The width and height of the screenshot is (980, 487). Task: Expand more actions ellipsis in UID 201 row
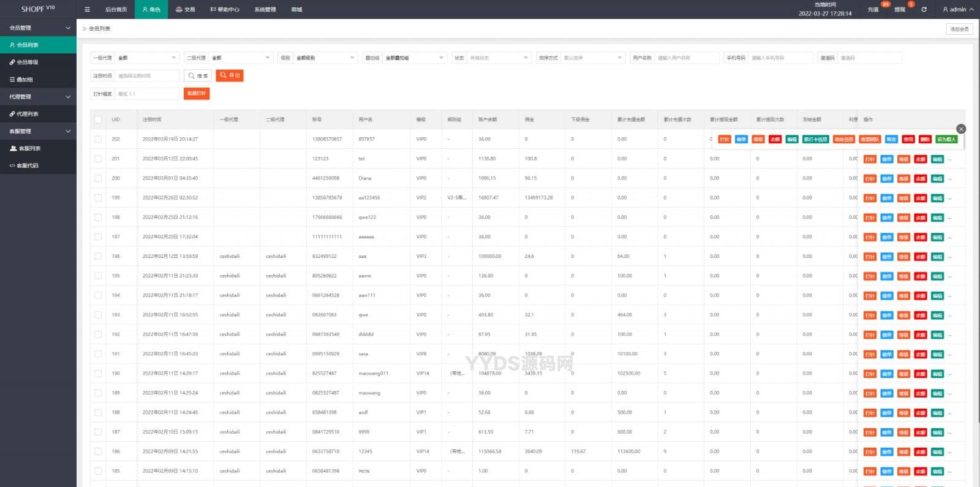(x=950, y=159)
